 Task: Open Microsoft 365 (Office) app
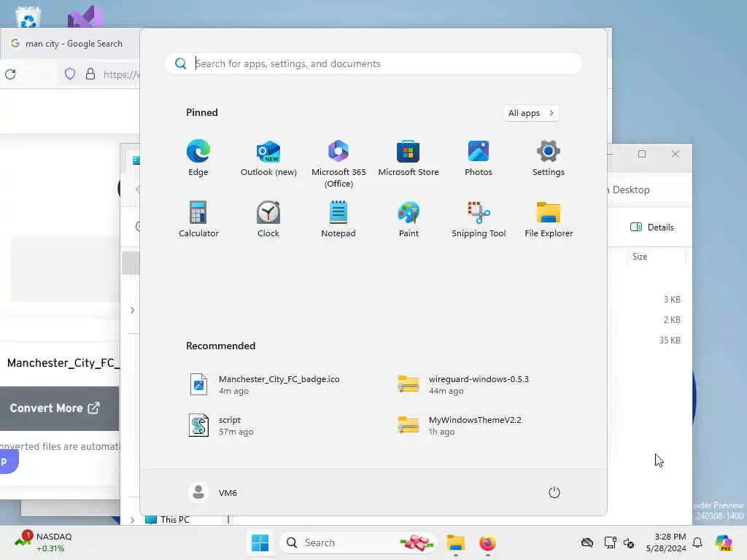tap(338, 164)
